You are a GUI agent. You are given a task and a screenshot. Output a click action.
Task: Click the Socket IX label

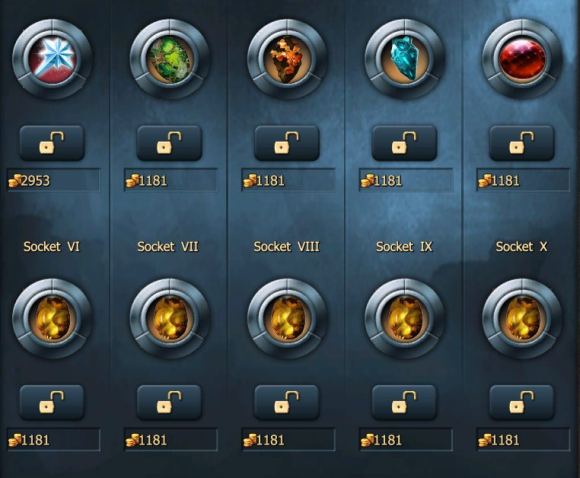click(x=404, y=246)
